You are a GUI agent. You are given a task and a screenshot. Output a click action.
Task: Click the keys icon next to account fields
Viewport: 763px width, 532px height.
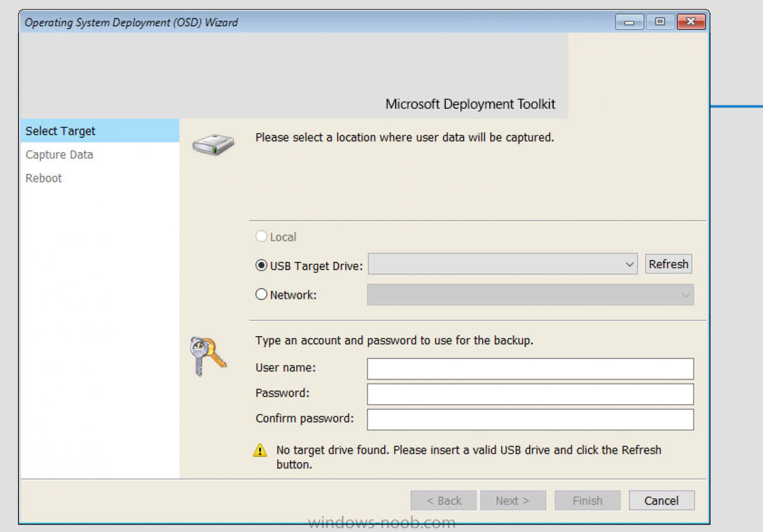(208, 356)
